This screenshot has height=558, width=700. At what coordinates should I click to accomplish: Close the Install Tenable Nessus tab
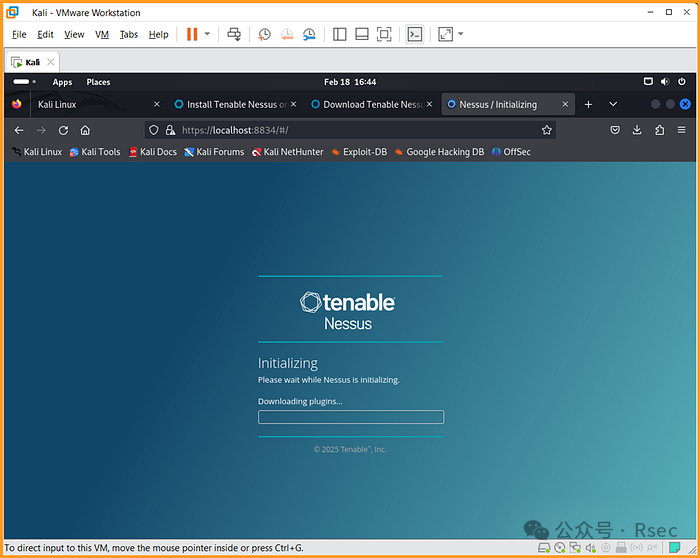(293, 104)
